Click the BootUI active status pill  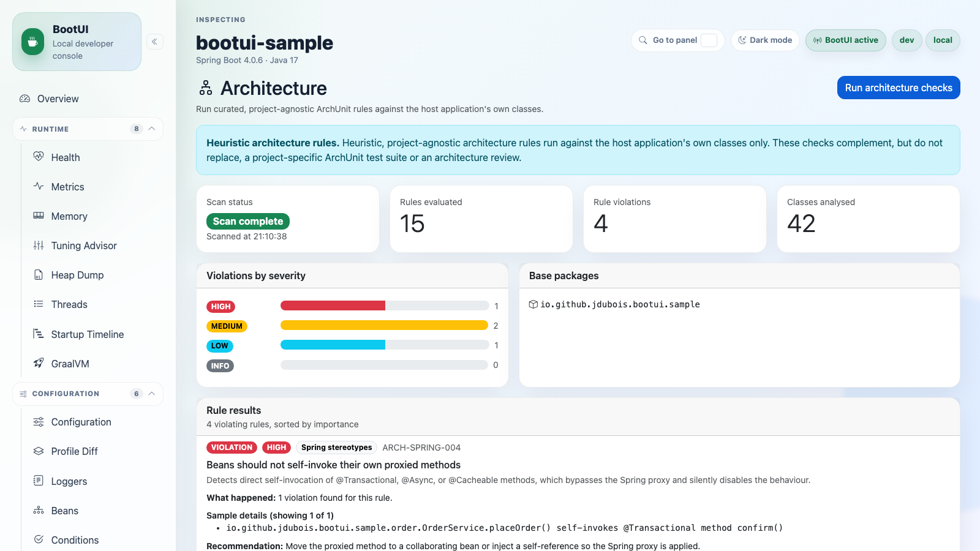pos(845,40)
